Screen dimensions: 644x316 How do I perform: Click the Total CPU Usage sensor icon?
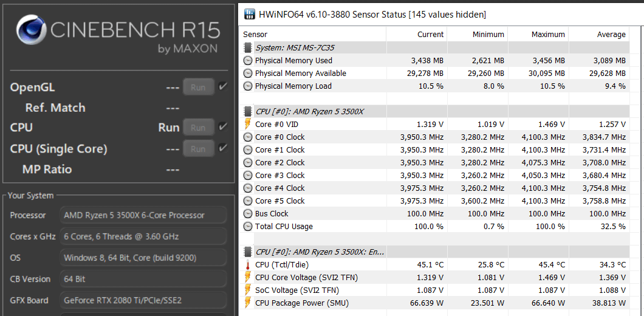[x=248, y=227]
